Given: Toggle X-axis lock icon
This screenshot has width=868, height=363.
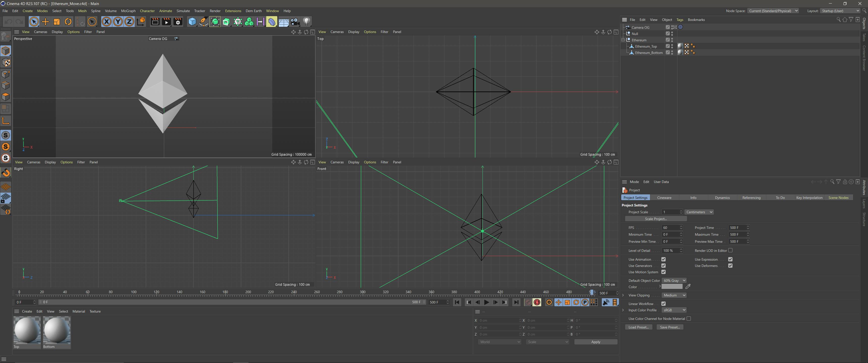Looking at the screenshot, I should [x=106, y=22].
